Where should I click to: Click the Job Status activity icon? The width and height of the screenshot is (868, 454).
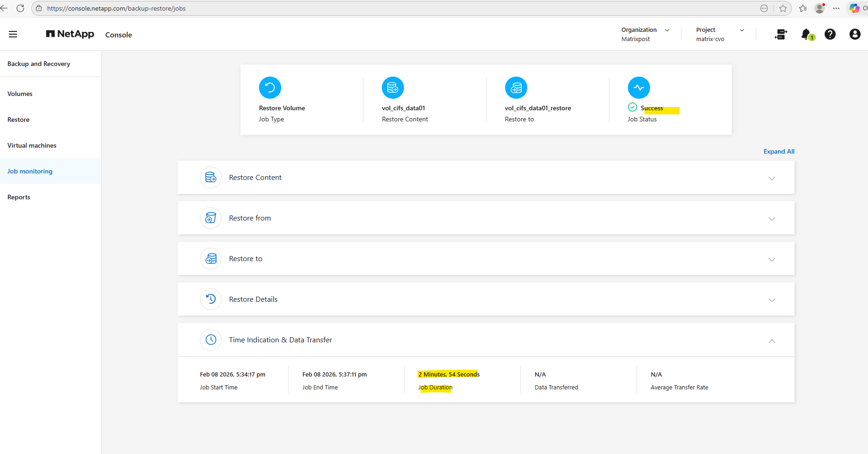pos(639,88)
